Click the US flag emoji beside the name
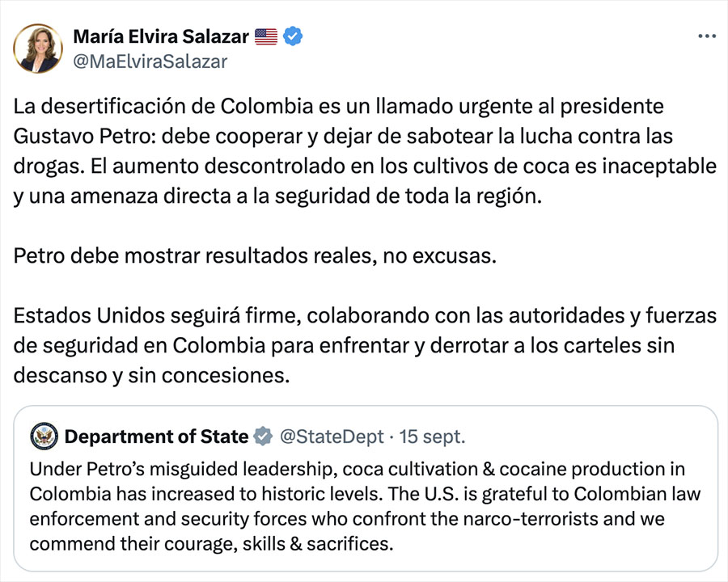 [x=265, y=36]
